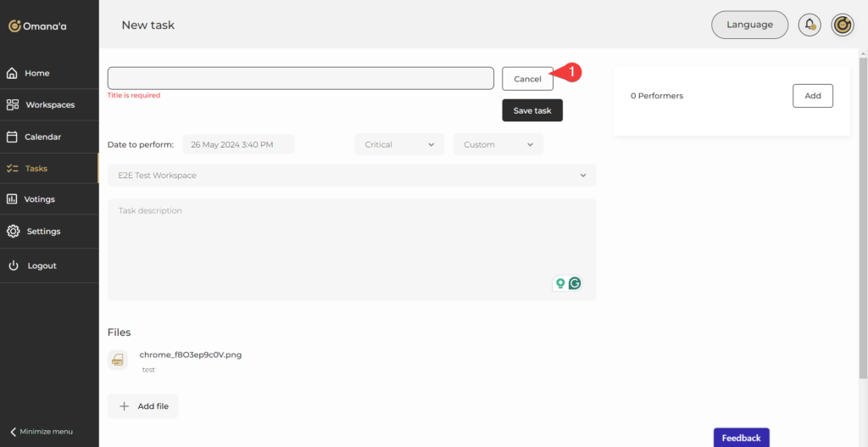Navigate to Votings in sidebar

40,199
